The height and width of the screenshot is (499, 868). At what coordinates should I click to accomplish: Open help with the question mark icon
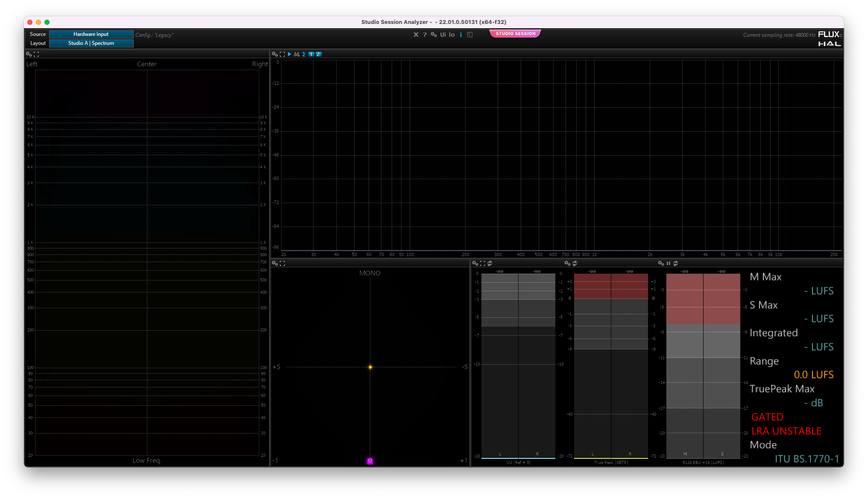(x=425, y=35)
